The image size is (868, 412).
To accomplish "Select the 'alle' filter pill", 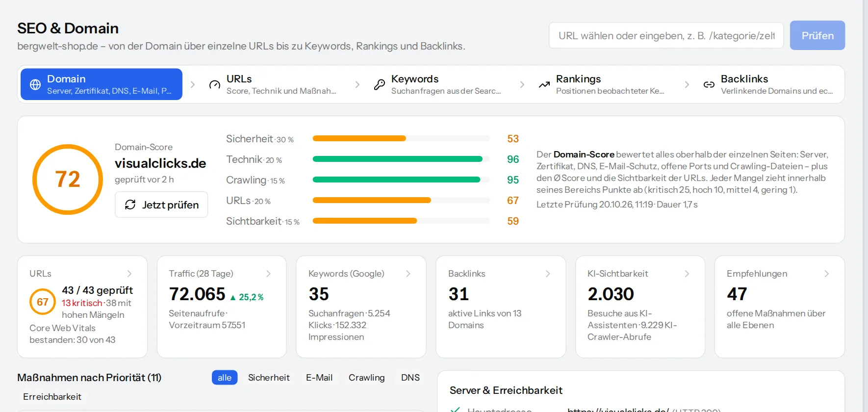I will pos(225,378).
